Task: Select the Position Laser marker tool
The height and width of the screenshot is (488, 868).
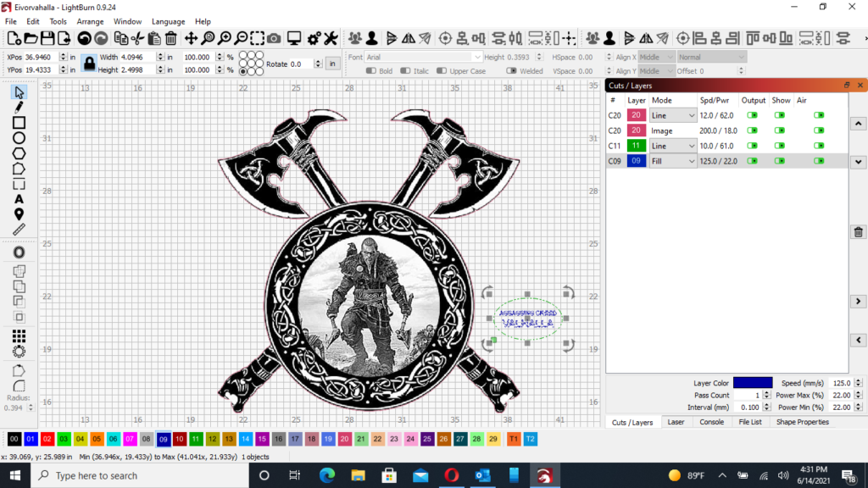Action: pyautogui.click(x=19, y=214)
